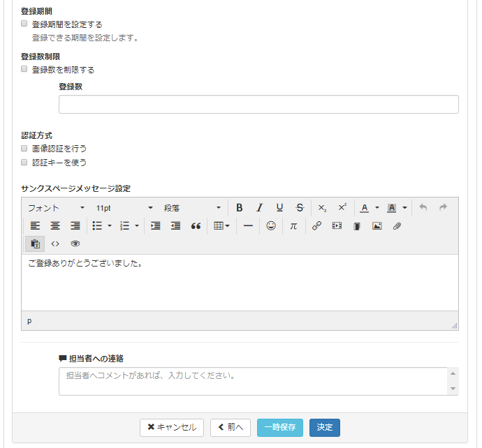Open the 段落 format dropdown
482x448 pixels.
(x=192, y=208)
